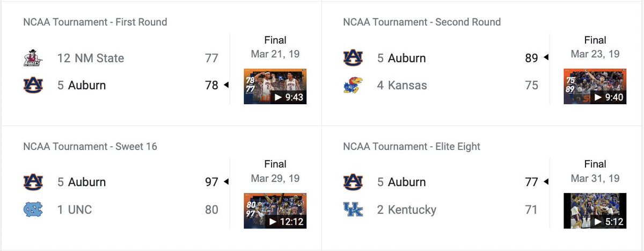644x251 pixels.
Task: Play the 5:12 Elite Eight highlight video
Action: point(595,211)
